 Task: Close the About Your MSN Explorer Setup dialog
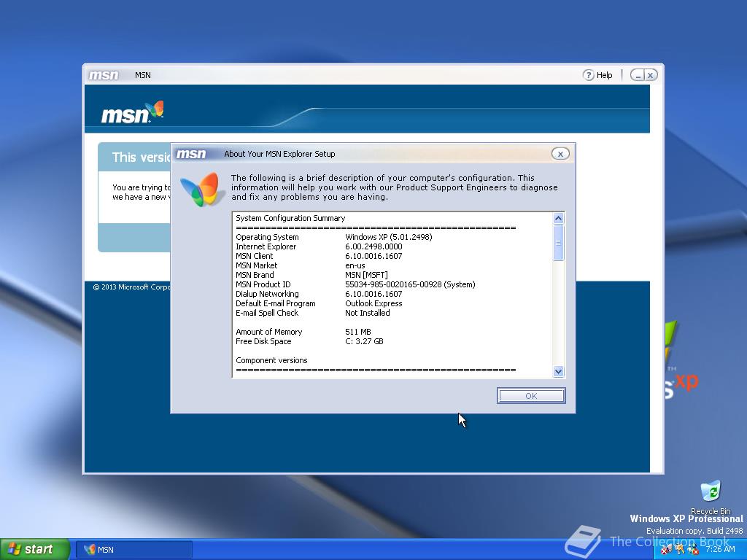click(560, 153)
